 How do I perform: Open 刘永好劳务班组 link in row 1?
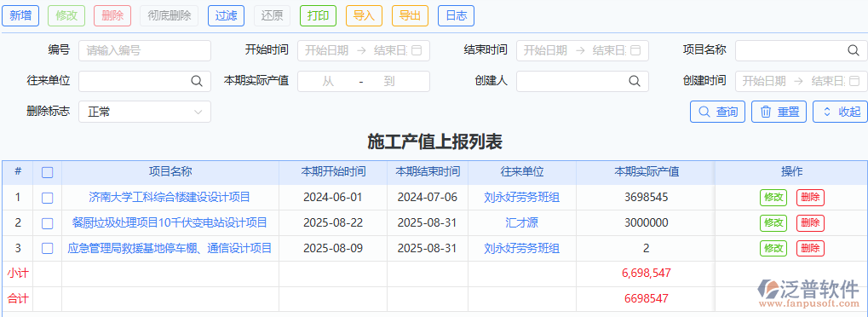tap(522, 197)
